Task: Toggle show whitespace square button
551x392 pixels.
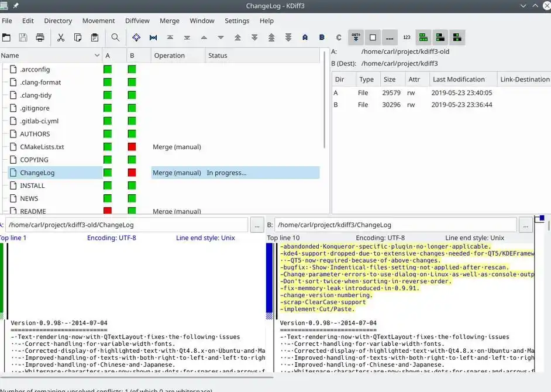Action: [373, 37]
